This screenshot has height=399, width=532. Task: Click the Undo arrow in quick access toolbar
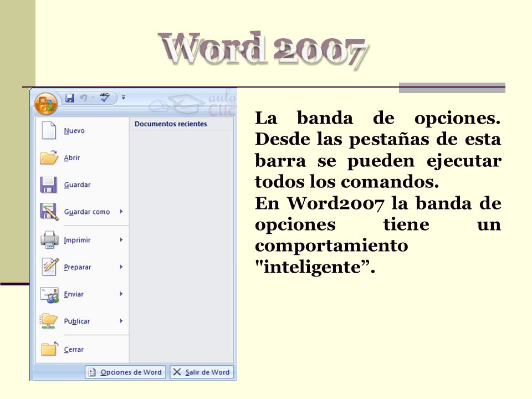pos(83,98)
